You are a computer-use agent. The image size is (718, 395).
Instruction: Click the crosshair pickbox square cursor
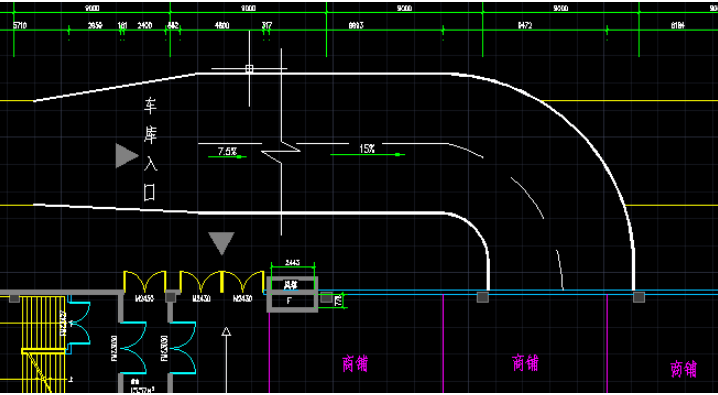(249, 69)
